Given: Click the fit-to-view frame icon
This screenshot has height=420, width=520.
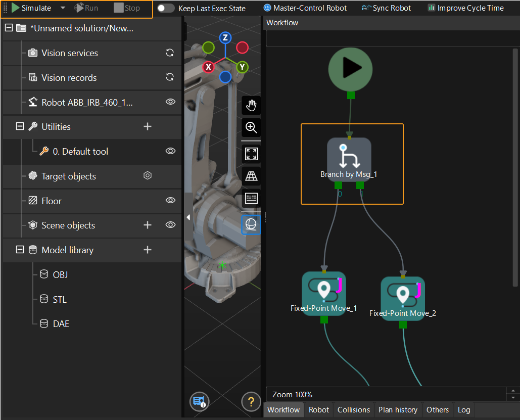Looking at the screenshot, I should tap(251, 154).
